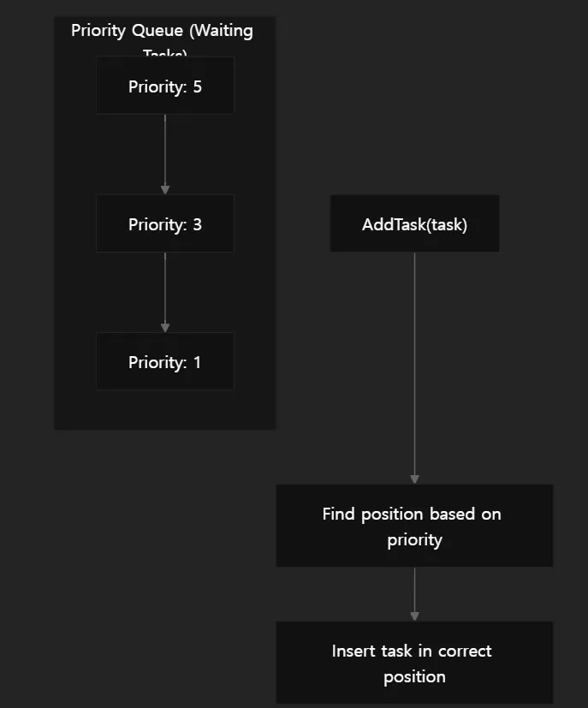Image resolution: width=588 pixels, height=708 pixels.
Task: Select the edge line between Priority 5 and Priority 3
Action: (x=165, y=150)
